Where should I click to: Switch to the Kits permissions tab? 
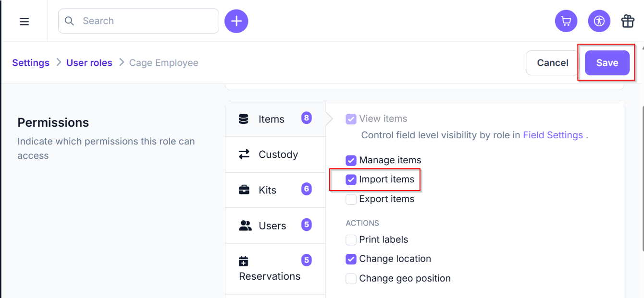click(x=275, y=190)
